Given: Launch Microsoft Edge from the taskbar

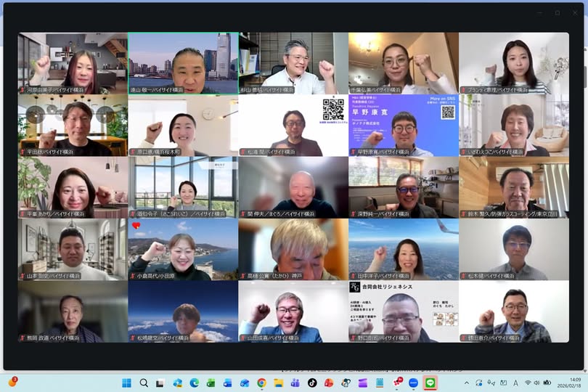Looking at the screenshot, I should [195, 383].
